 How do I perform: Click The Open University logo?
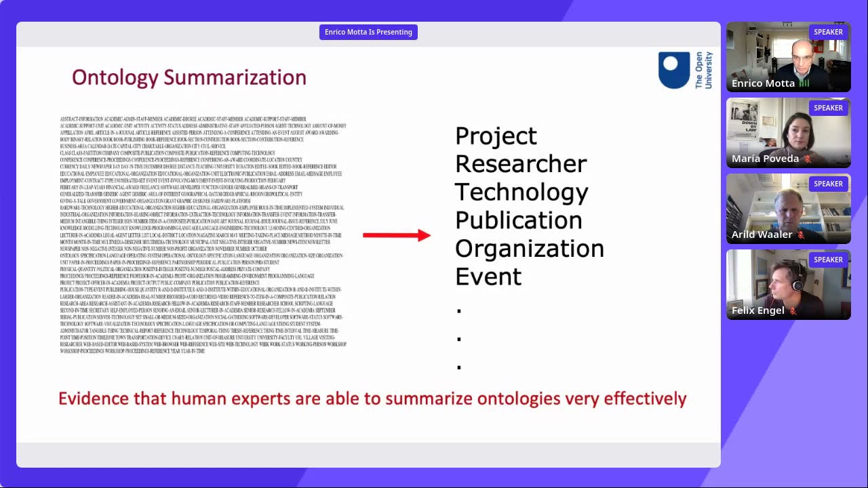(686, 70)
